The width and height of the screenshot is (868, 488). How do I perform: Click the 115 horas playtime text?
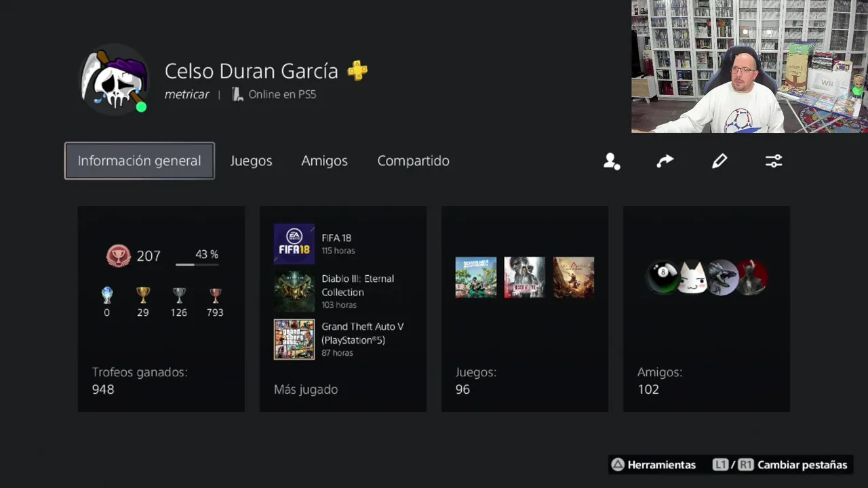click(x=338, y=251)
